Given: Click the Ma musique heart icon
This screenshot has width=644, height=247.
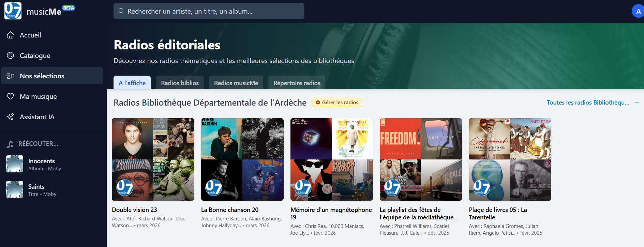Looking at the screenshot, I should click(11, 96).
